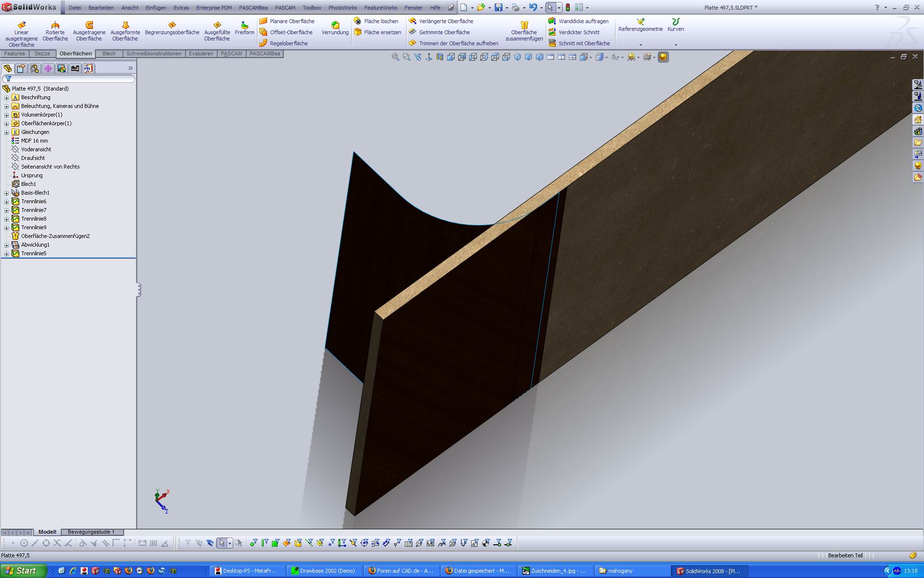This screenshot has width=924, height=578.
Task: Toggle the selection filter toolbar button
Action: coord(188,543)
